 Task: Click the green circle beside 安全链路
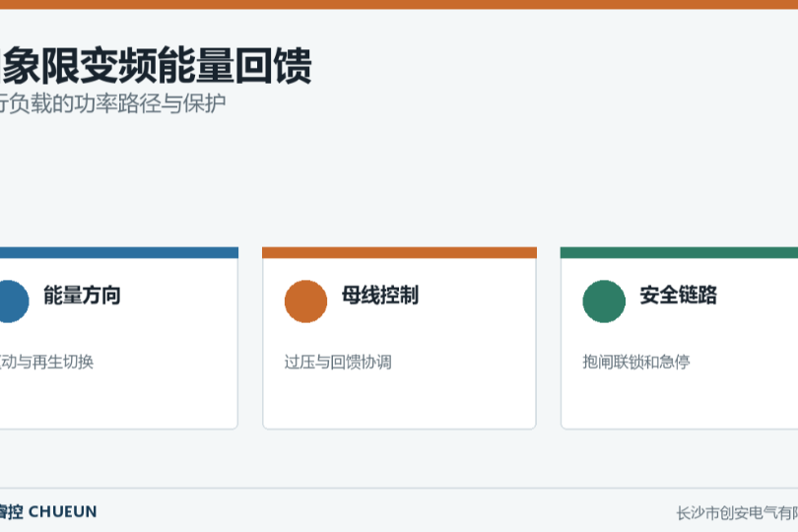click(x=604, y=301)
